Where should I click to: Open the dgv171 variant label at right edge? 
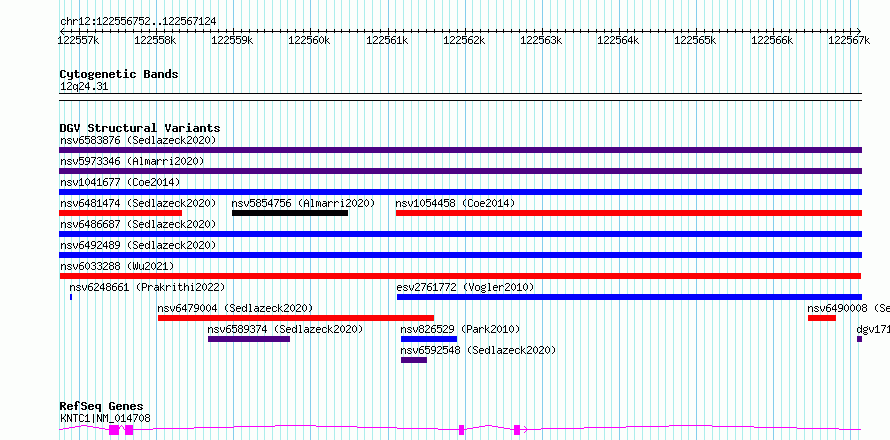coord(873,329)
